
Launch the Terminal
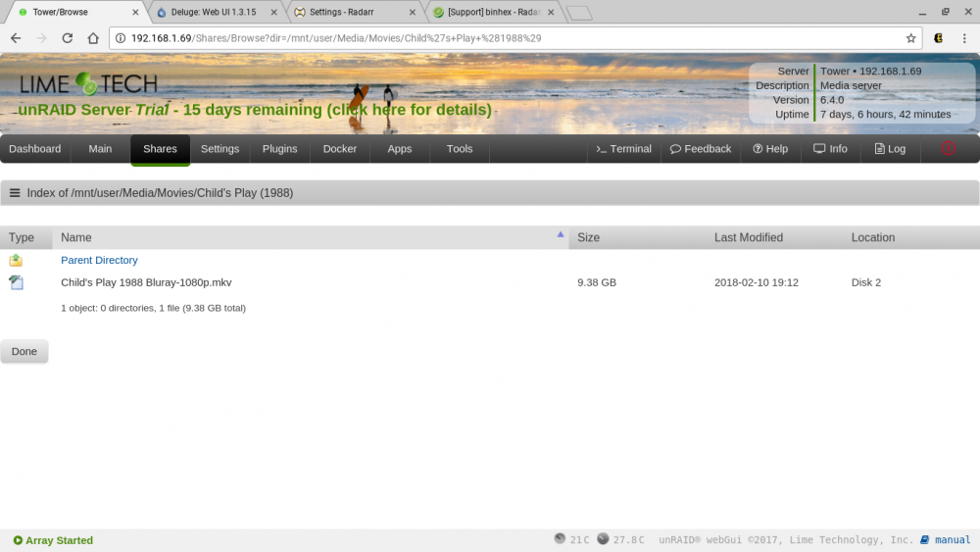point(623,149)
